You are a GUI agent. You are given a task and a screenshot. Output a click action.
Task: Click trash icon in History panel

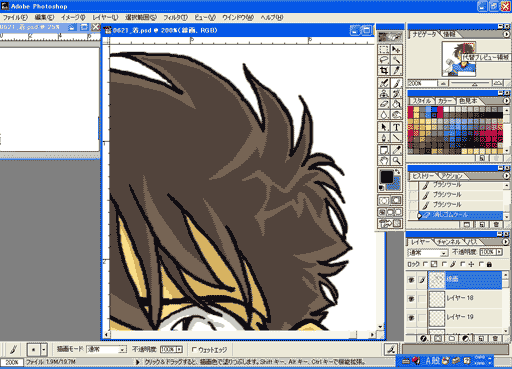point(496,225)
